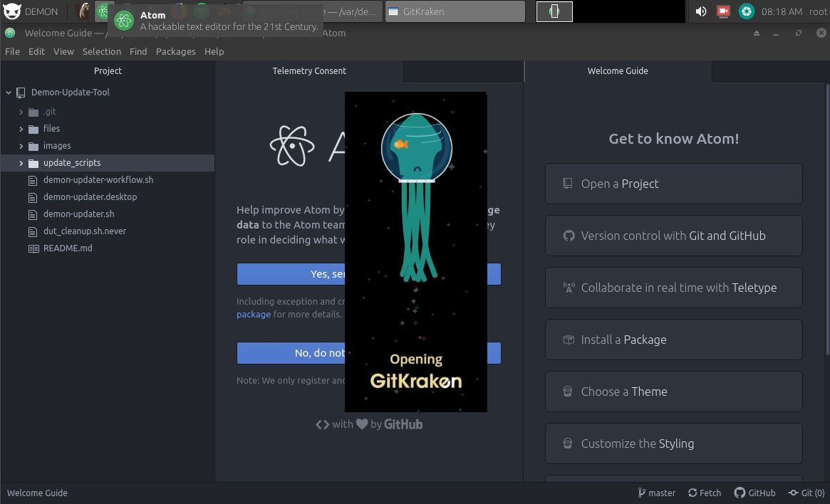
Task: Open the Help menu
Action: pos(214,51)
